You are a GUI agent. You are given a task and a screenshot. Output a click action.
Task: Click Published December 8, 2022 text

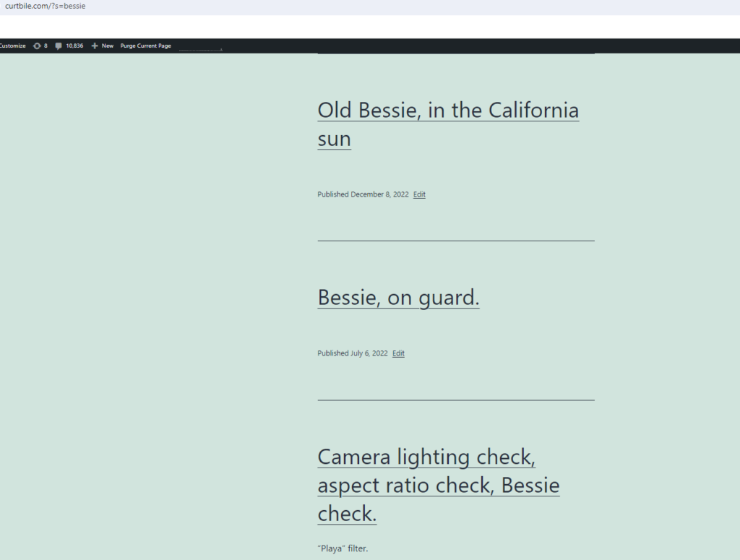point(363,194)
